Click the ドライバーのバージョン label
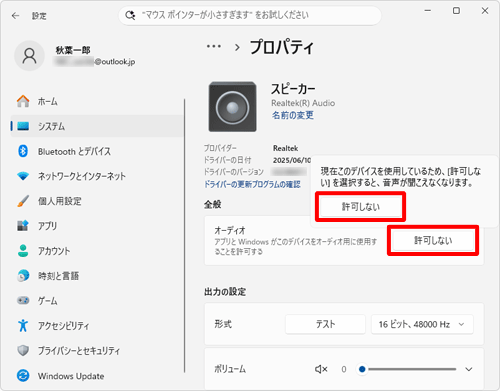This screenshot has height=391, width=500. pyautogui.click(x=234, y=172)
